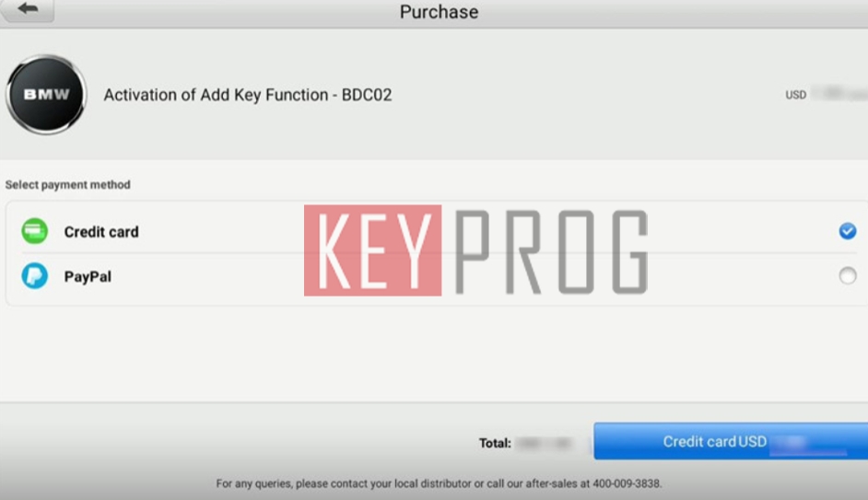This screenshot has height=500, width=868.
Task: Click the blue checkmark for Credit card
Action: [x=848, y=230]
